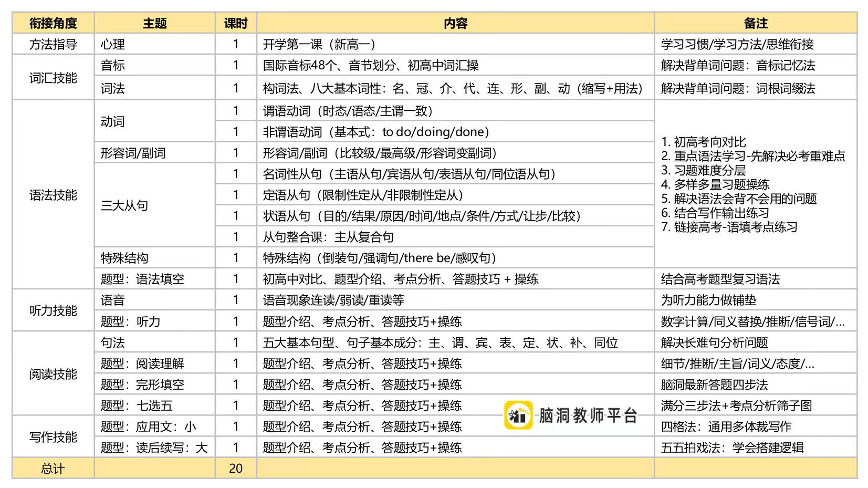Viewport: 868px width, 488px height.
Task: Click note line 1. 初高考向对比
Action: tap(703, 142)
